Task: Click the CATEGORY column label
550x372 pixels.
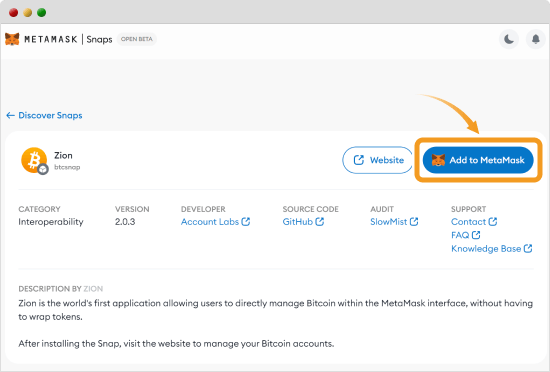Action: [x=39, y=209]
